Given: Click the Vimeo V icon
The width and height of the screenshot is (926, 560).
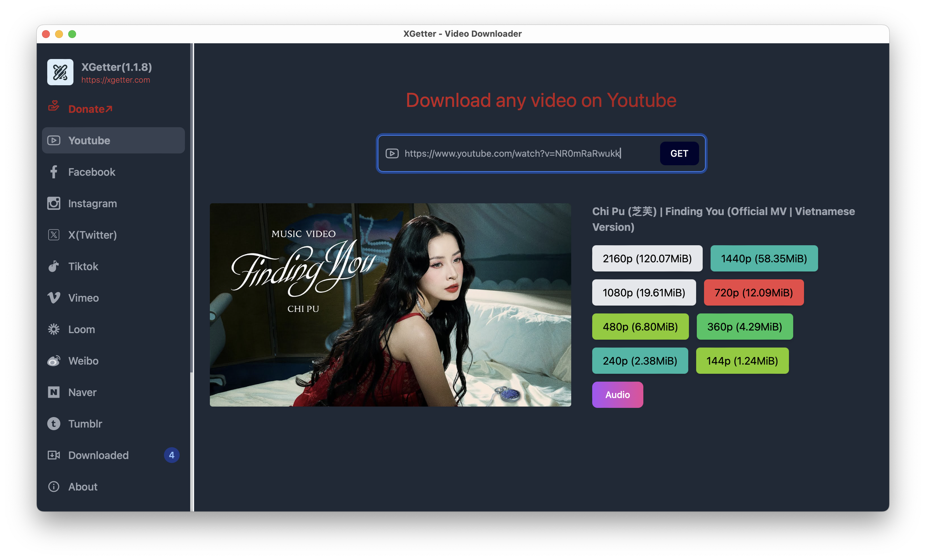Looking at the screenshot, I should 54,298.
